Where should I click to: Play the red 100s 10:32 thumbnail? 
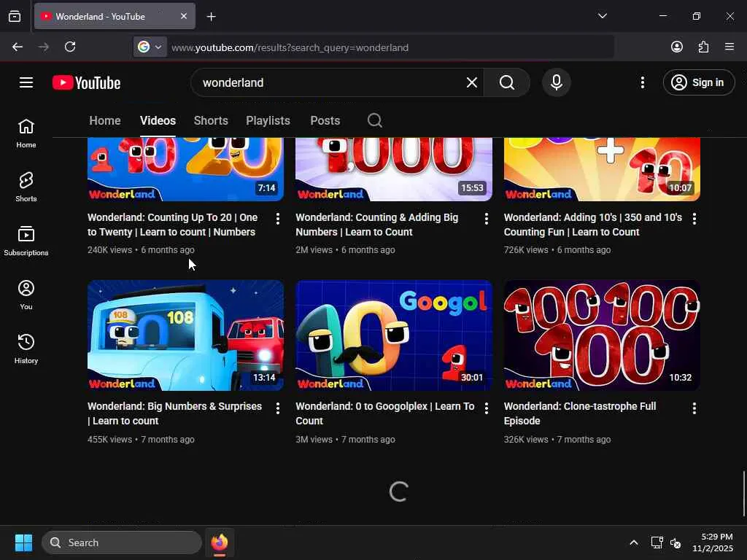click(x=602, y=335)
